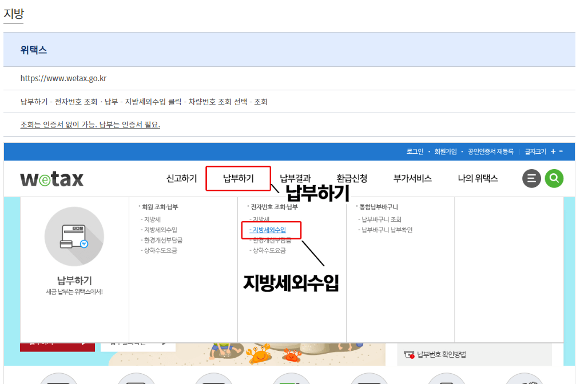Image resolution: width=588 pixels, height=384 pixels.
Task: Open the green search magnifier icon
Action: [x=554, y=178]
